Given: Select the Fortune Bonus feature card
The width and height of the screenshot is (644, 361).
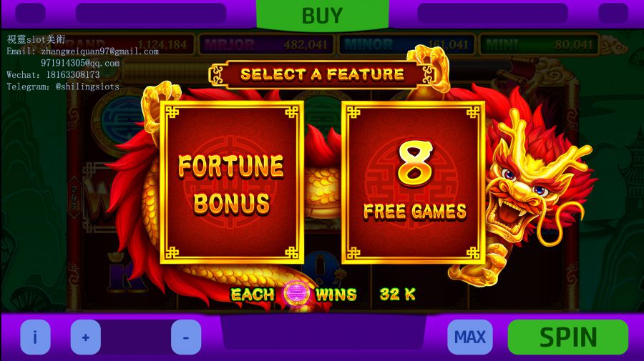Looking at the screenshot, I should coord(232,182).
